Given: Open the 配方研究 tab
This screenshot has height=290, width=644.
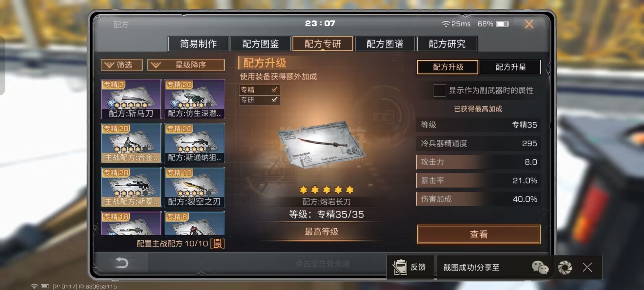Looking at the screenshot, I should click(x=447, y=44).
